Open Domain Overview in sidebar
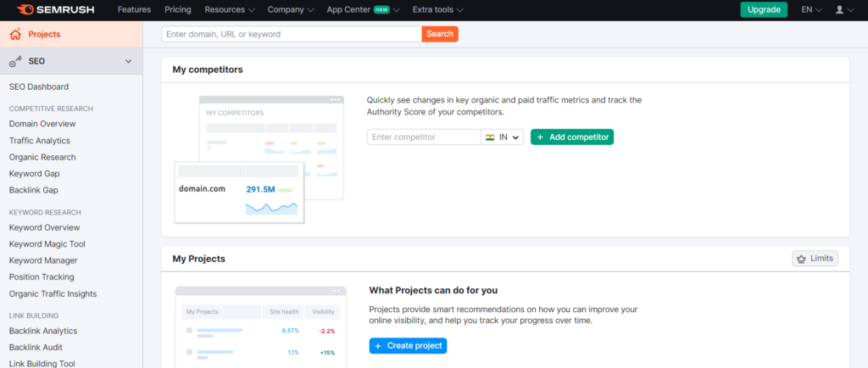 point(42,124)
